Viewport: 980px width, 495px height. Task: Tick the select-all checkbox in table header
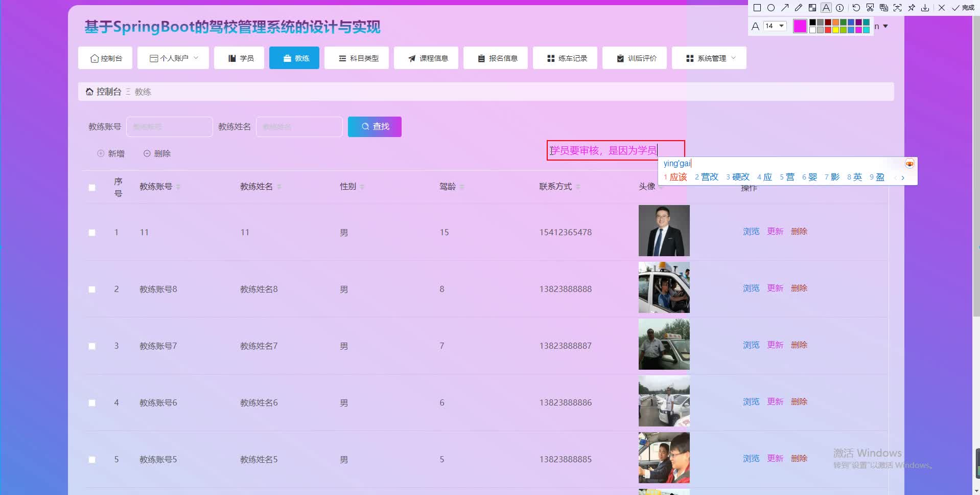pos(92,187)
